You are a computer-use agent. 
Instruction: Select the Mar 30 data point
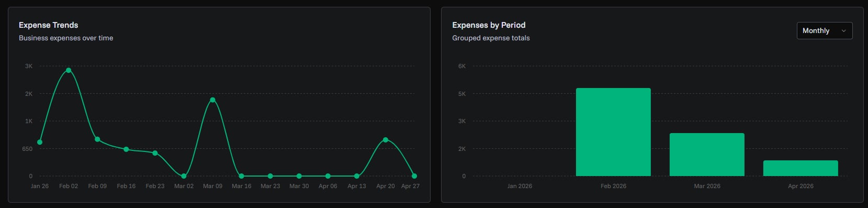pos(299,176)
